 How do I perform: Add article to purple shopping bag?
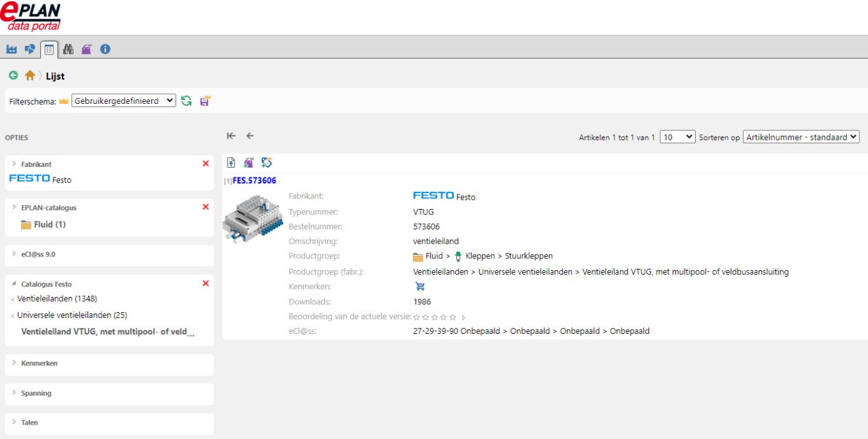[x=249, y=162]
